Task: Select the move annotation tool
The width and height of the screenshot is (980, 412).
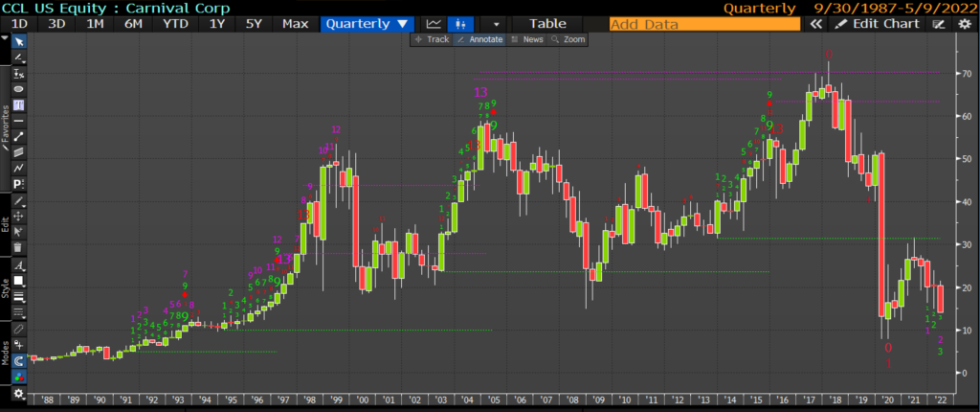Action: click(x=19, y=216)
